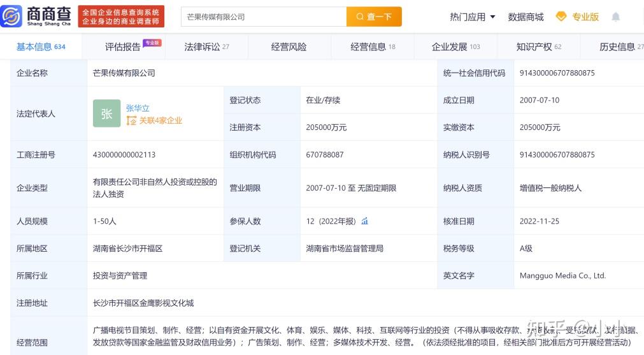Click the search input field
Screen dimensions: 644x355
click(264, 17)
